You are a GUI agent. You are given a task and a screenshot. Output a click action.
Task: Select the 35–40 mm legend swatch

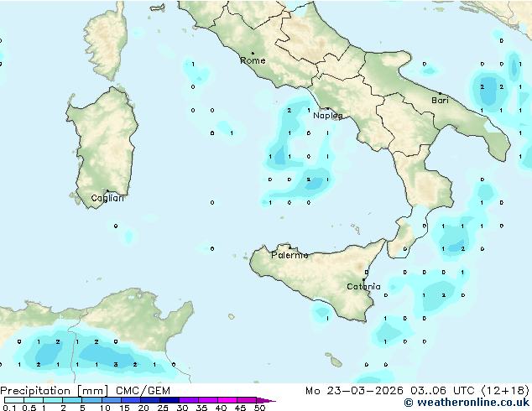click(208, 400)
